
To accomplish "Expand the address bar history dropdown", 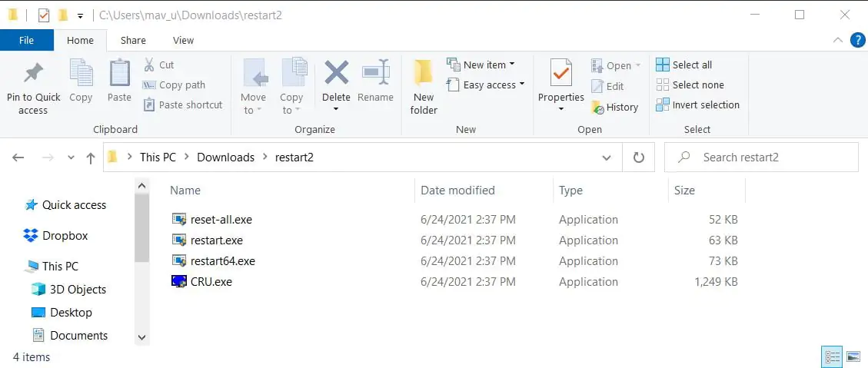I will [607, 157].
